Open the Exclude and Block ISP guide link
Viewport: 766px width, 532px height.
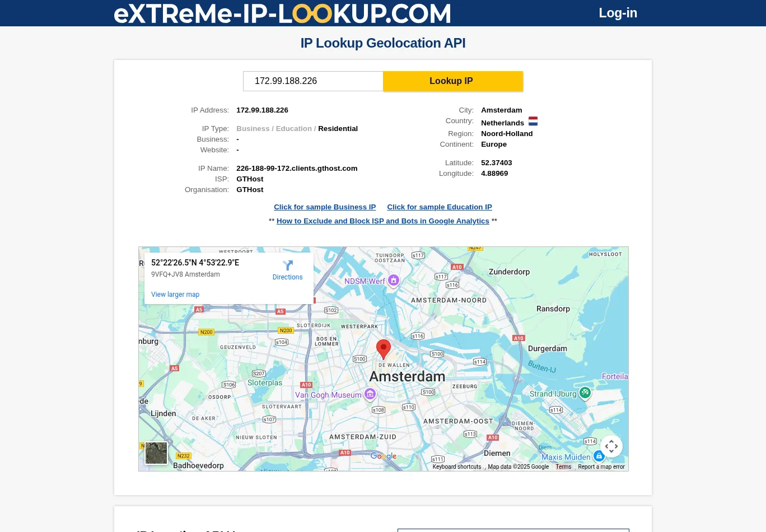383,221
